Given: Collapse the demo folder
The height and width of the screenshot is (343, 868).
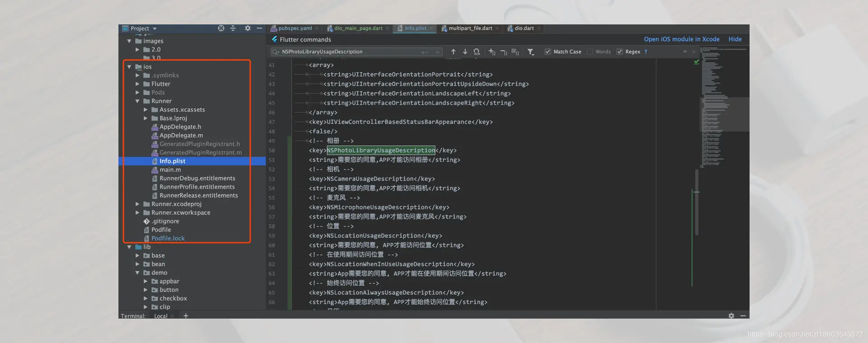Looking at the screenshot, I should 137,273.
